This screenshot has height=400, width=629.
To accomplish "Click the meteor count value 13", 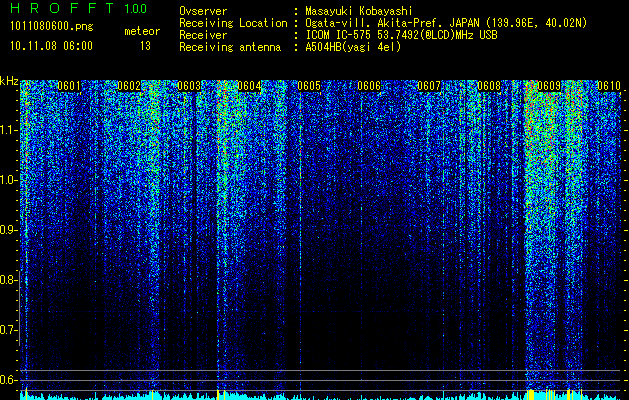I will [x=145, y=46].
